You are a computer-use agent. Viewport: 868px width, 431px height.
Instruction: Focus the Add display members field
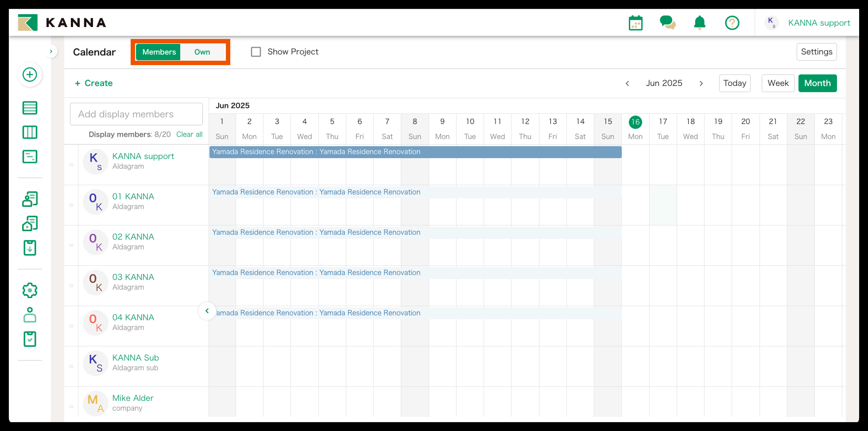pos(136,114)
